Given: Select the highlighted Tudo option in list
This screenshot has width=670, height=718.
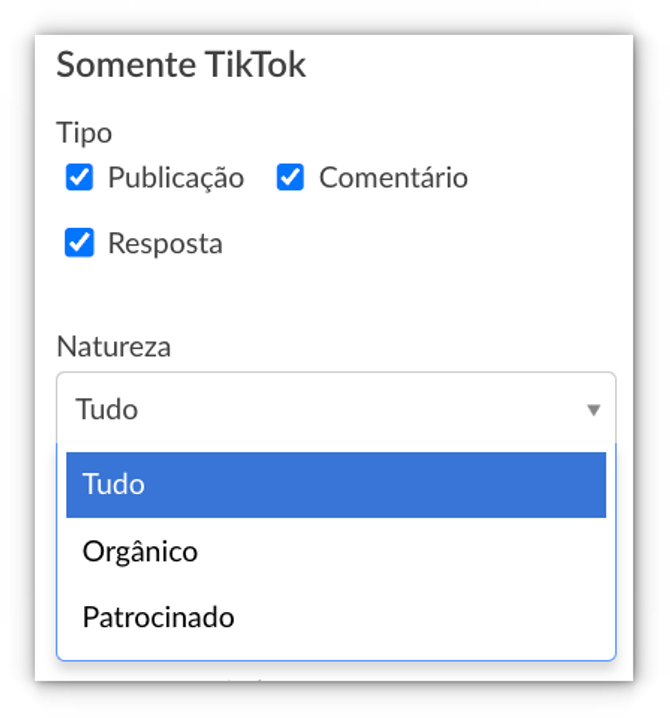Looking at the screenshot, I should pyautogui.click(x=336, y=485).
